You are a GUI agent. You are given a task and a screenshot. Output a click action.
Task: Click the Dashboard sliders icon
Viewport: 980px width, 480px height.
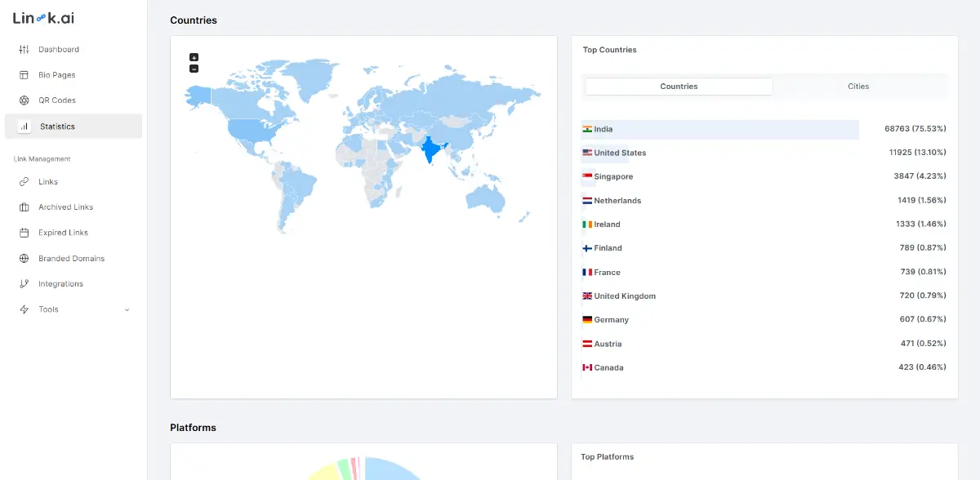[24, 50]
